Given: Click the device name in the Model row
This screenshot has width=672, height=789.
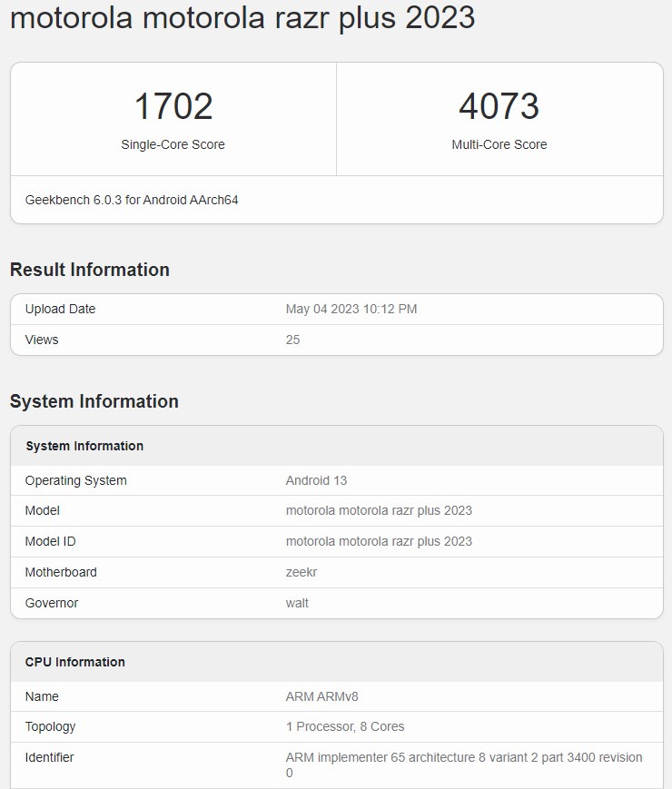Looking at the screenshot, I should [379, 510].
